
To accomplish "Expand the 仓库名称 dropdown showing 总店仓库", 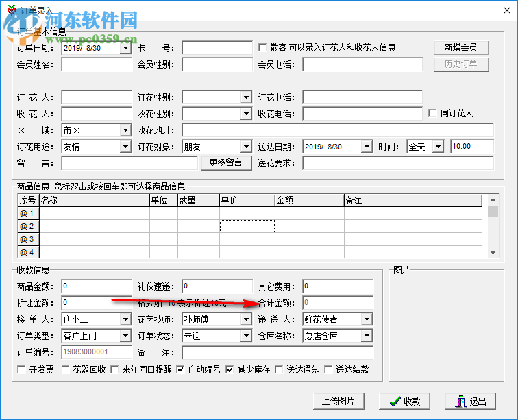I will 367,336.
